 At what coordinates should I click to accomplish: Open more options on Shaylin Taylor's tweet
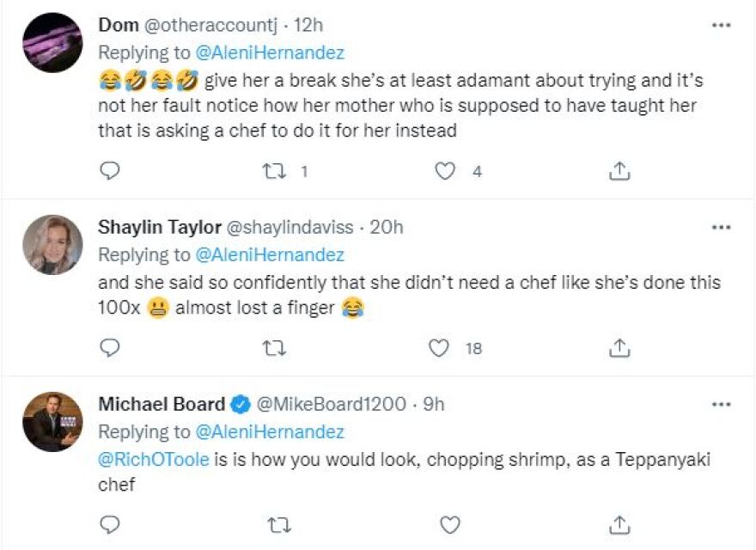point(721,228)
